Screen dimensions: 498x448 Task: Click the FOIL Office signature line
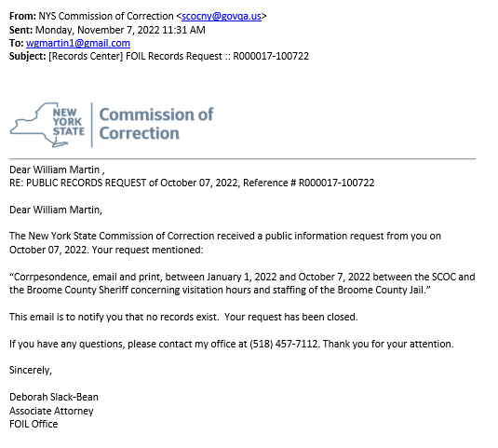(34, 424)
